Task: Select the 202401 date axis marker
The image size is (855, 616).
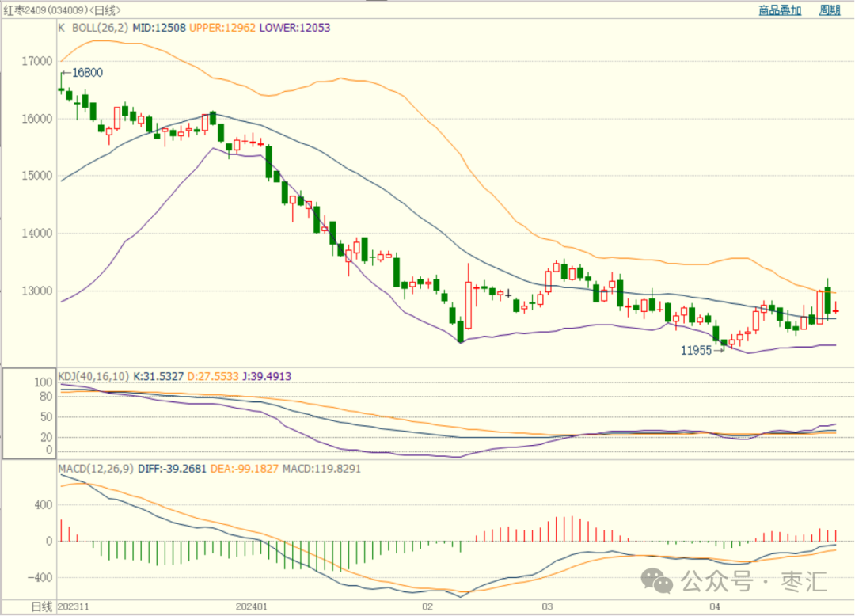Action: click(x=252, y=606)
